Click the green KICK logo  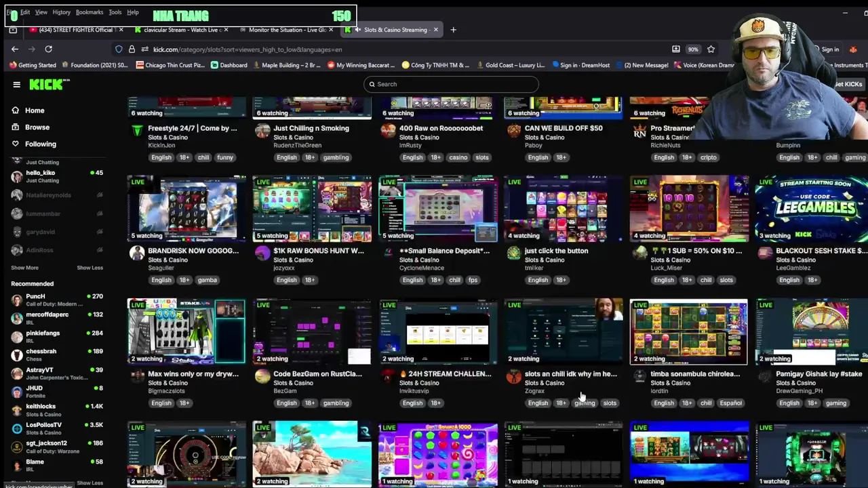50,84
